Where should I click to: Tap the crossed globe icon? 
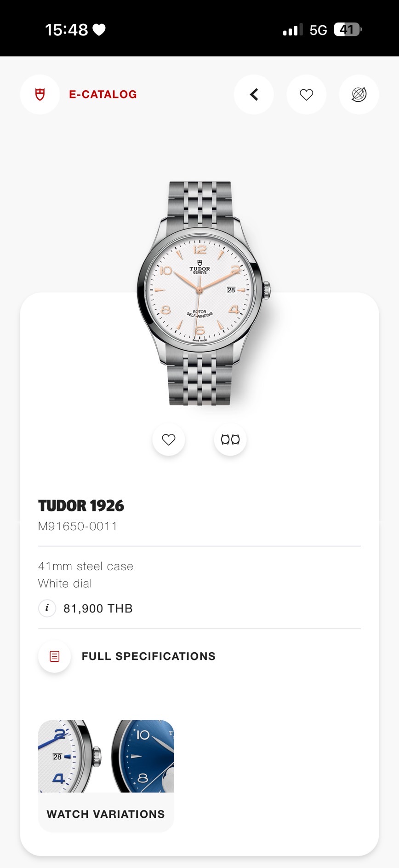[x=359, y=94]
